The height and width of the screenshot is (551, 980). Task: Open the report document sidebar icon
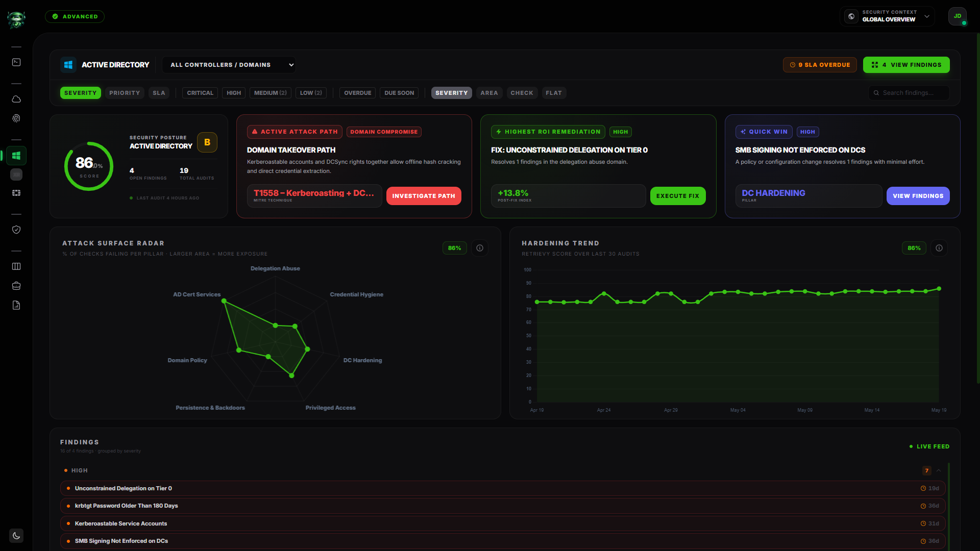pos(16,305)
